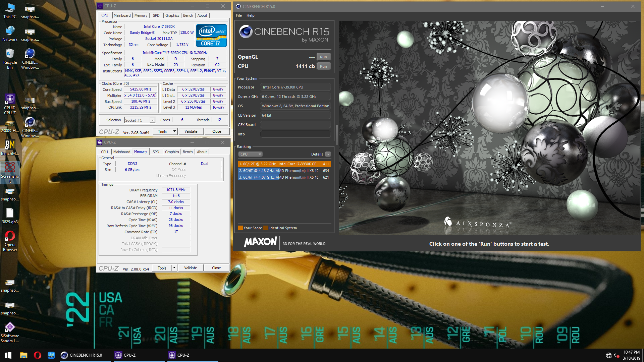This screenshot has width=644, height=362.
Task: Open the network globe tray icon
Action: 608,355
